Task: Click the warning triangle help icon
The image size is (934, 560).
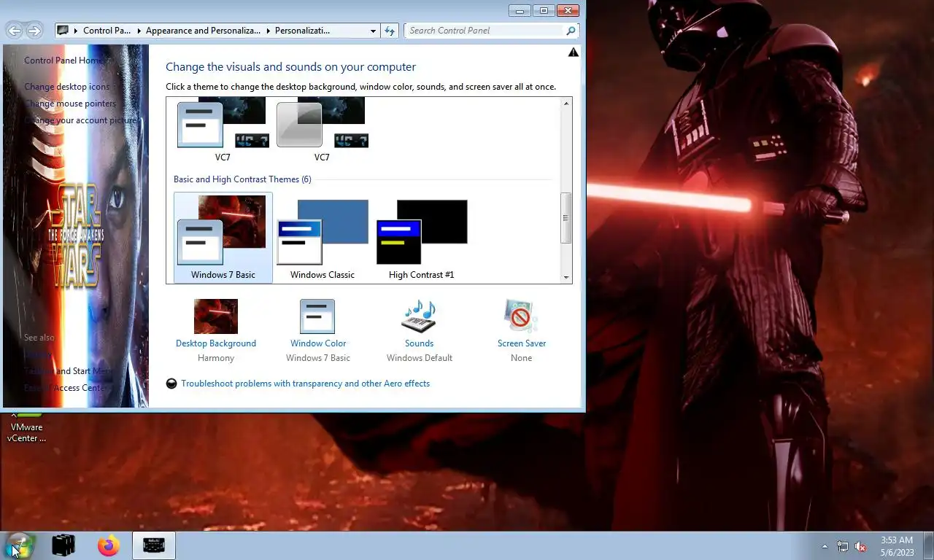Action: click(574, 52)
